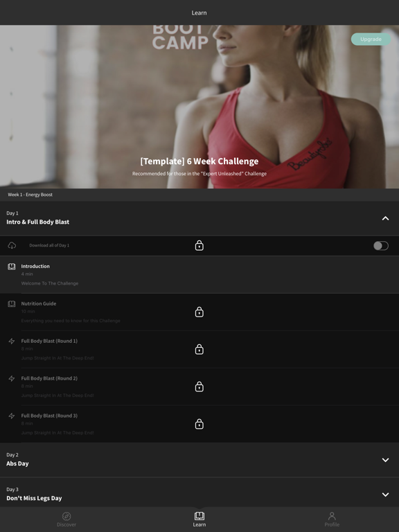Click the Expert Unleashed recommendation text
Screen dimensions: 399x532
[199, 174]
